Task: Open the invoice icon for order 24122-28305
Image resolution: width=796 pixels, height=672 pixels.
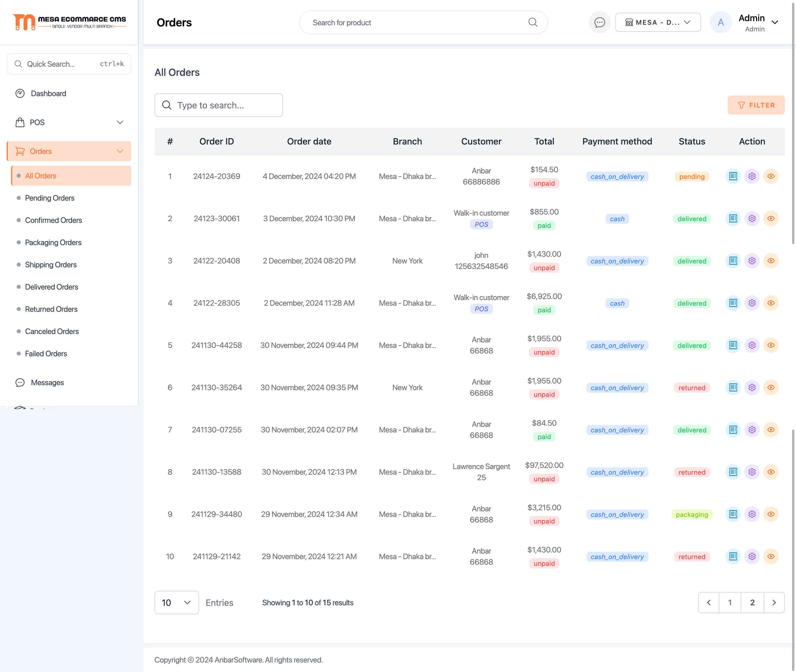Action: (x=733, y=303)
